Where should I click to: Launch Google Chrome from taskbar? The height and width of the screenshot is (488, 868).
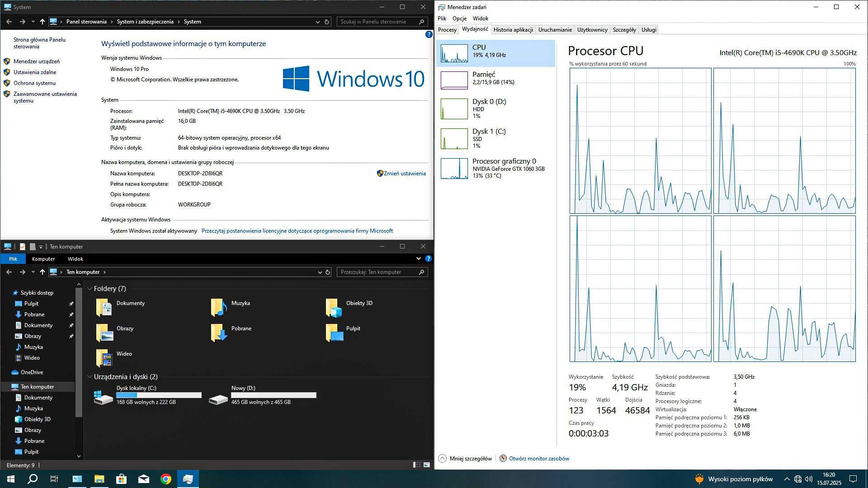pos(166,479)
